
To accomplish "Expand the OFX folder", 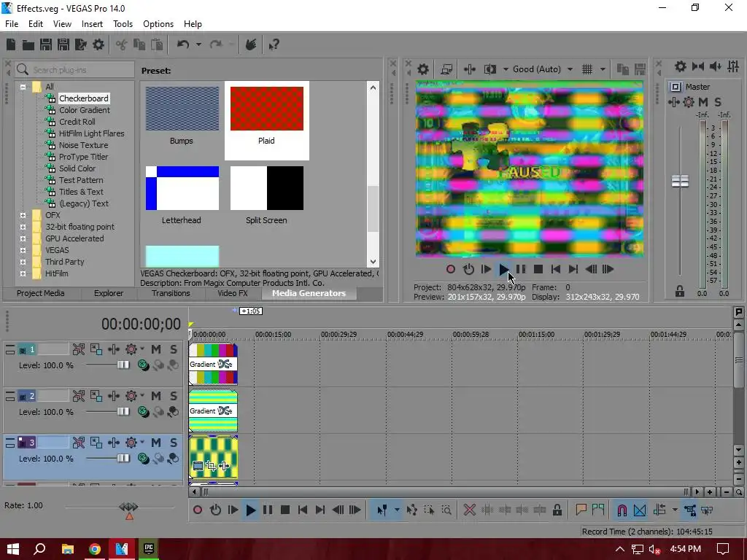I will pos(23,215).
